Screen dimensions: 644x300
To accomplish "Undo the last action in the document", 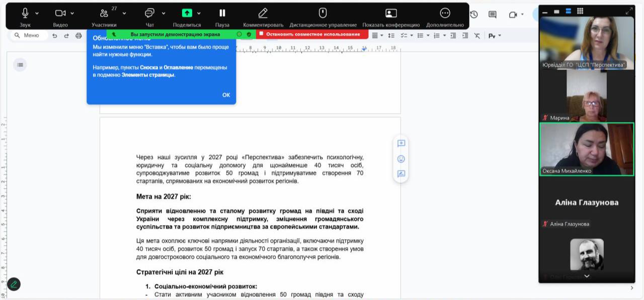I will [55, 36].
